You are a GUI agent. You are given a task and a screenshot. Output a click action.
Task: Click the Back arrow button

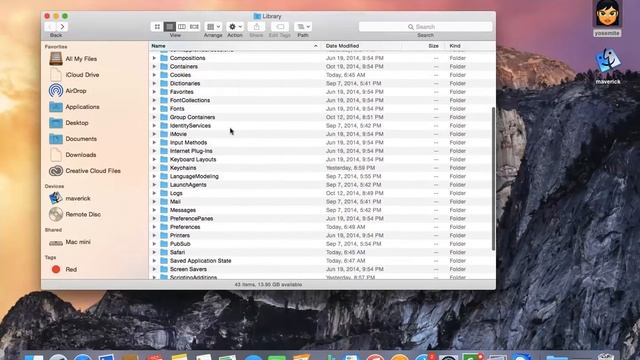pyautogui.click(x=50, y=27)
